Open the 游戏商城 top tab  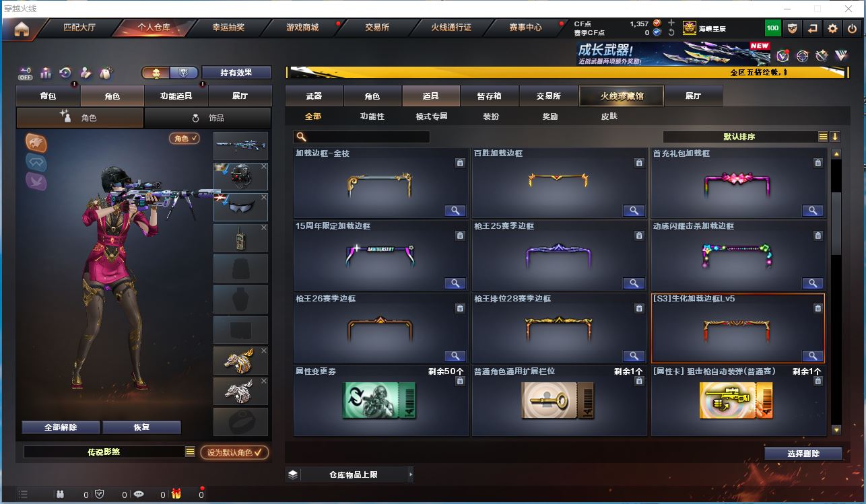pos(302,28)
